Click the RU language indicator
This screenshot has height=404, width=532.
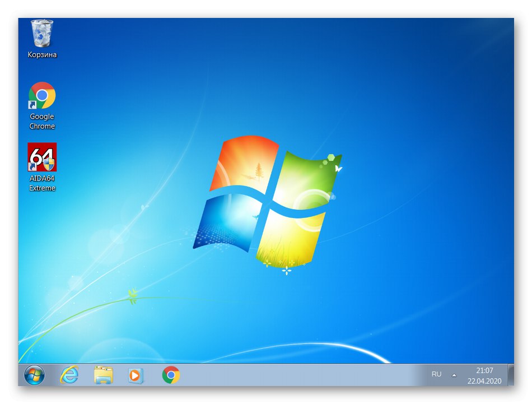[436, 374]
